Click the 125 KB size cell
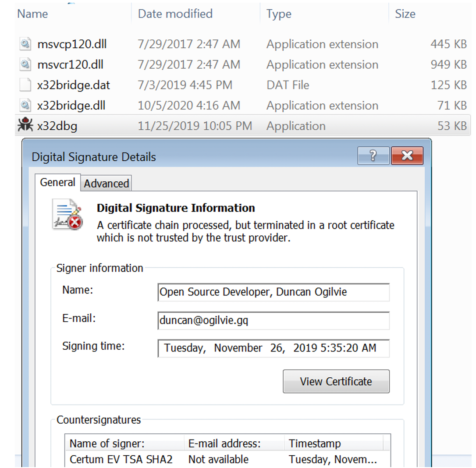The height and width of the screenshot is (468, 476). 448,85
